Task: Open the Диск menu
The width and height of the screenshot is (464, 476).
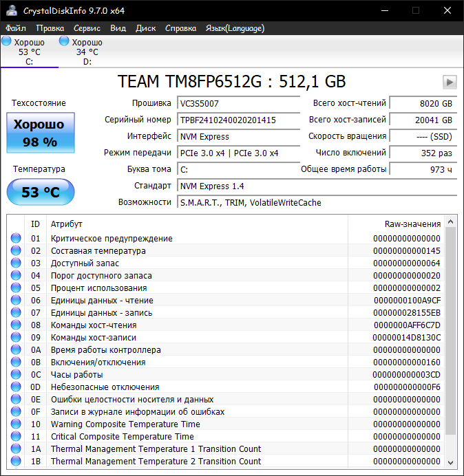Action: click(145, 28)
